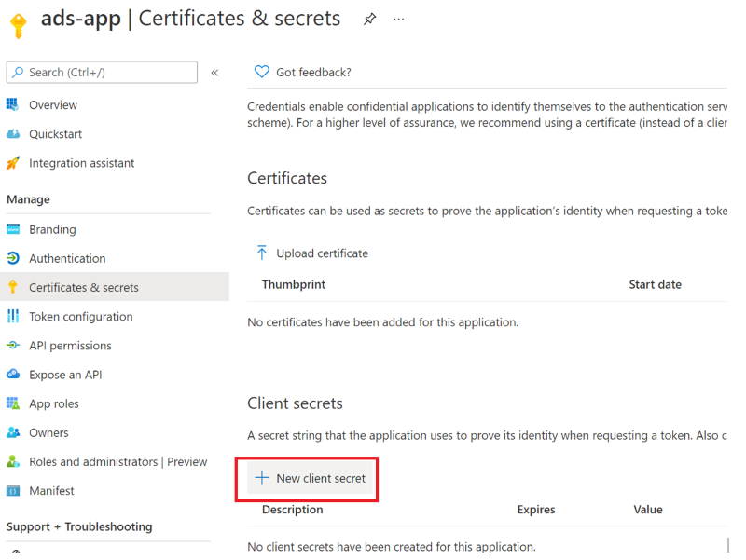
Task: Click the large key icon in the page title
Action: tap(19, 26)
